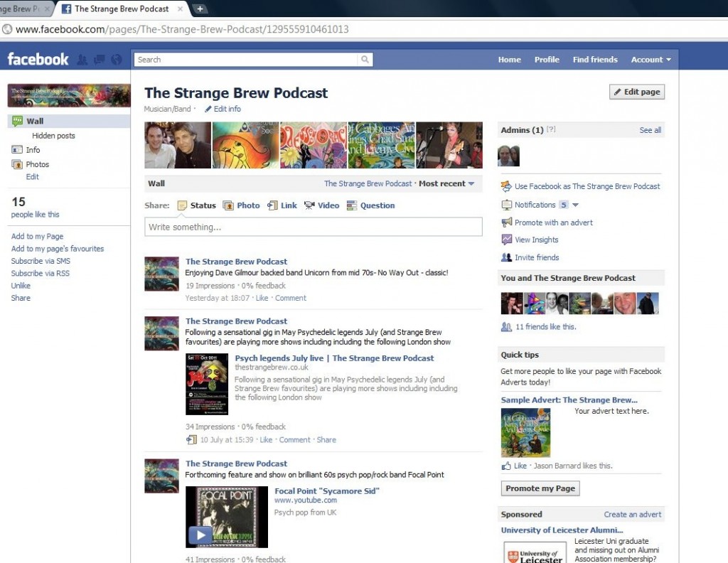Click the Edit page button

click(x=636, y=92)
